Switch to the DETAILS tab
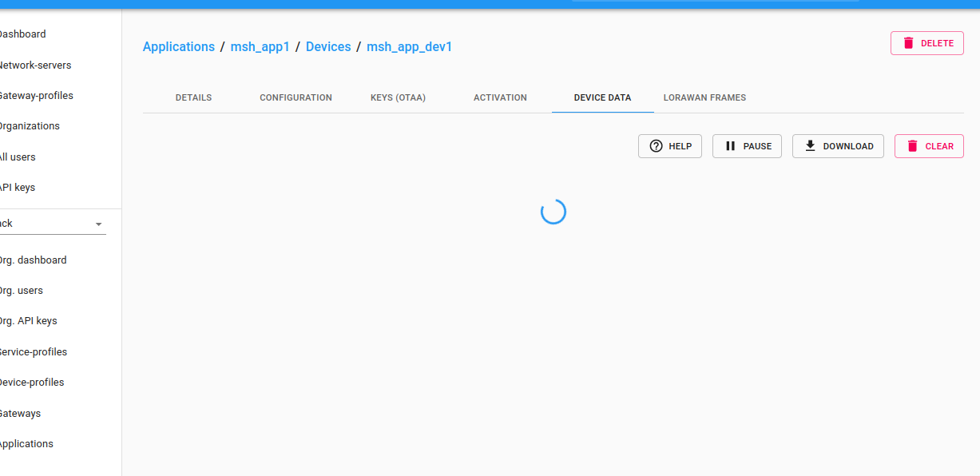The height and width of the screenshot is (476, 980). click(193, 97)
